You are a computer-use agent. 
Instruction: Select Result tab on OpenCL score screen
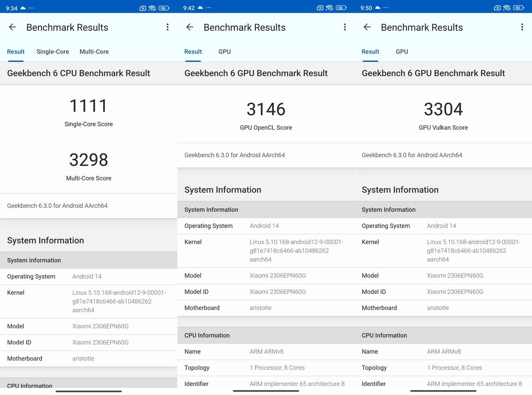coord(193,52)
